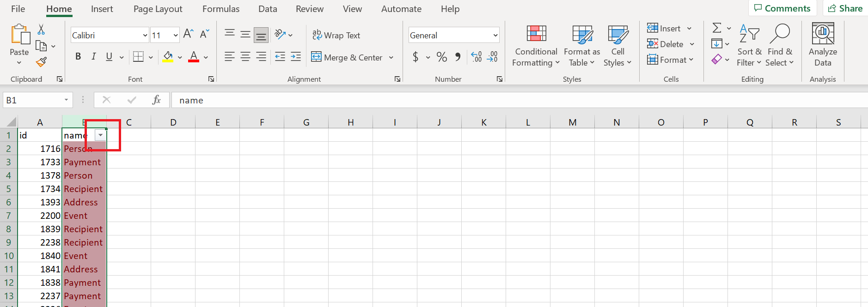Apply the yellow fill color swatch
Screen dimensions: 868x307
[168, 57]
